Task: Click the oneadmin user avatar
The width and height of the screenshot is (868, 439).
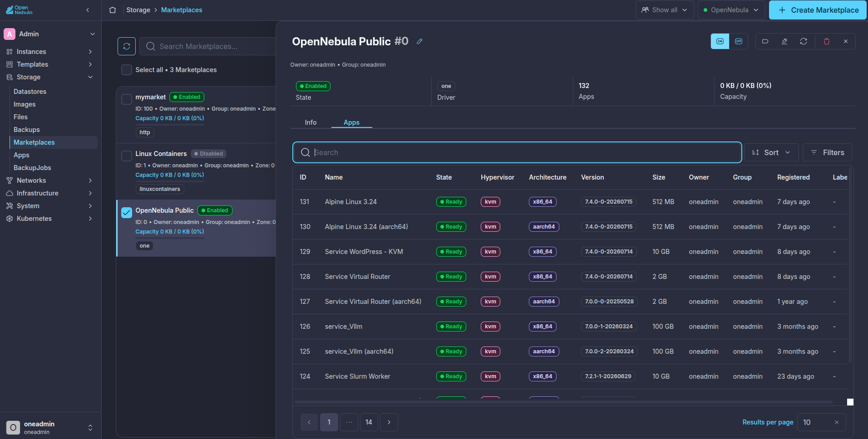Action: pos(13,427)
